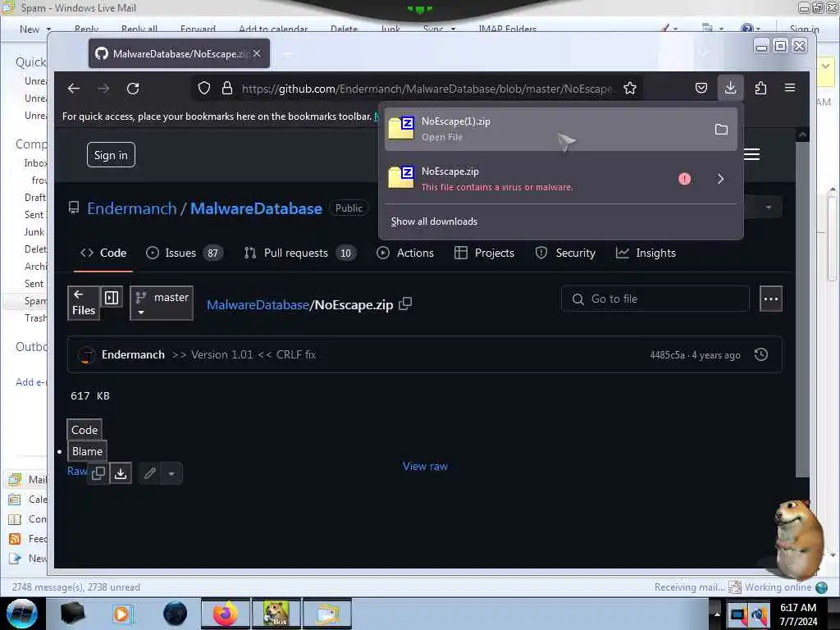Open Firefox from the taskbar
This screenshot has width=840, height=630.
point(226,614)
